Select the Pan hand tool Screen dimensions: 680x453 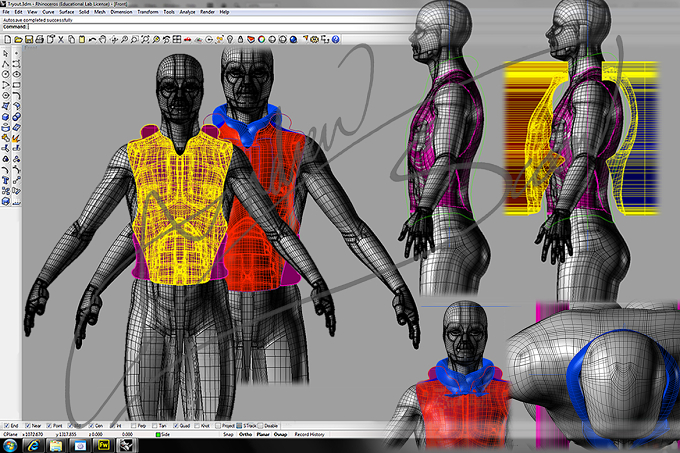click(103, 39)
